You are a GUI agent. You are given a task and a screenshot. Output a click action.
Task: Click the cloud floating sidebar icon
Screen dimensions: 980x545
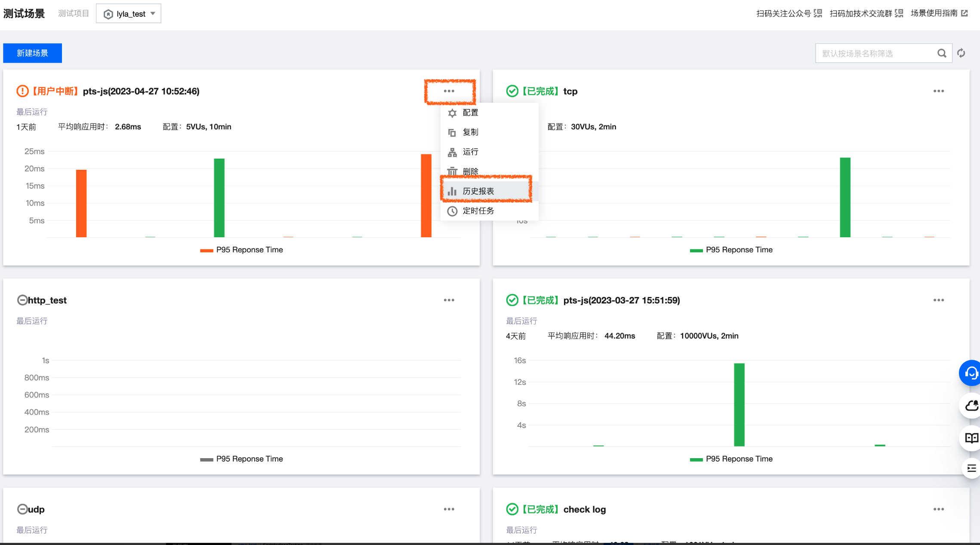point(971,405)
